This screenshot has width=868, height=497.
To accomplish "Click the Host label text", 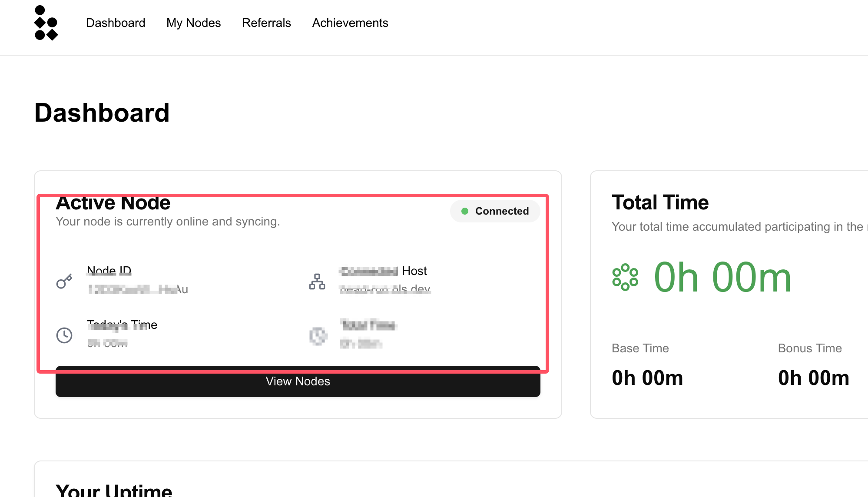I will [x=414, y=271].
